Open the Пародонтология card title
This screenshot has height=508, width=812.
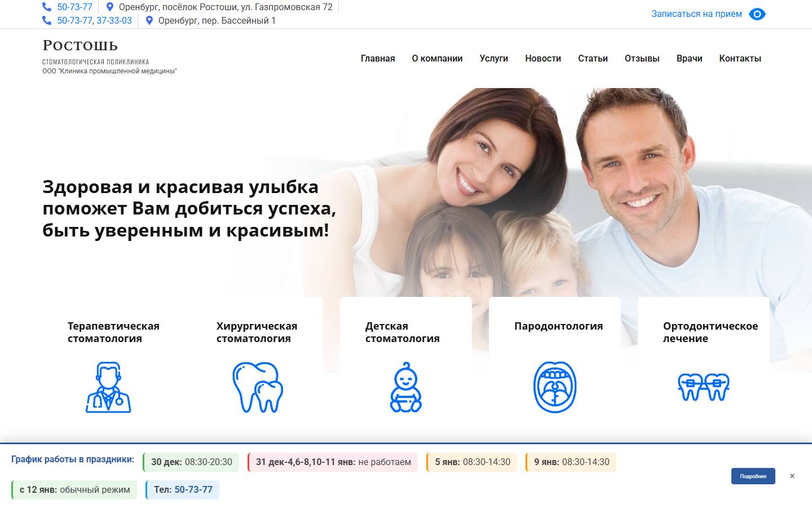click(558, 326)
